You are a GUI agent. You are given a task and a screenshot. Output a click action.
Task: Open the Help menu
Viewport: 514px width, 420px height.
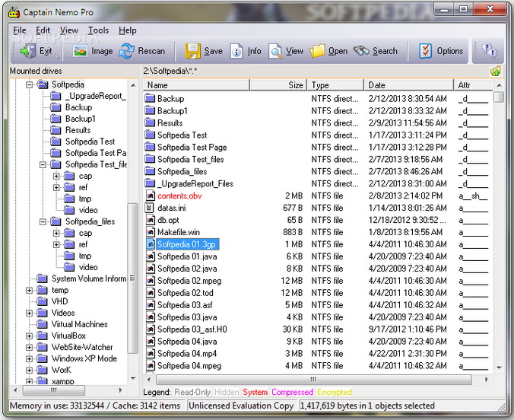(x=128, y=30)
